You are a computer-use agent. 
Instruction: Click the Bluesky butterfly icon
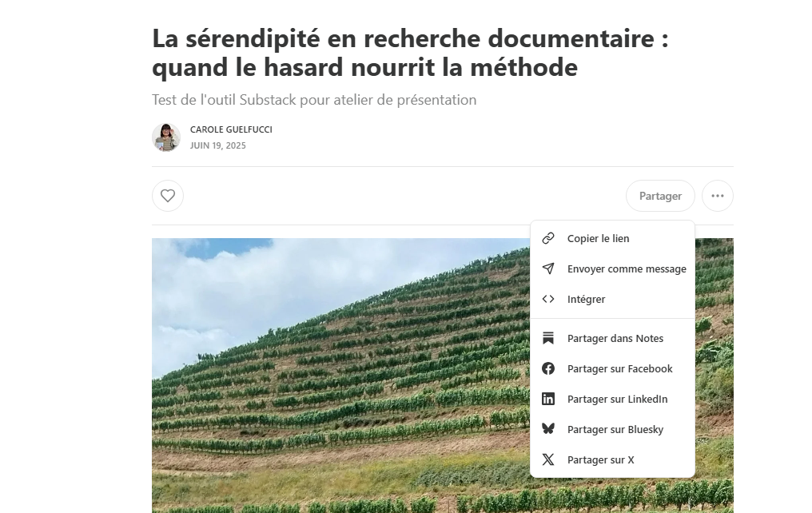[x=548, y=429]
